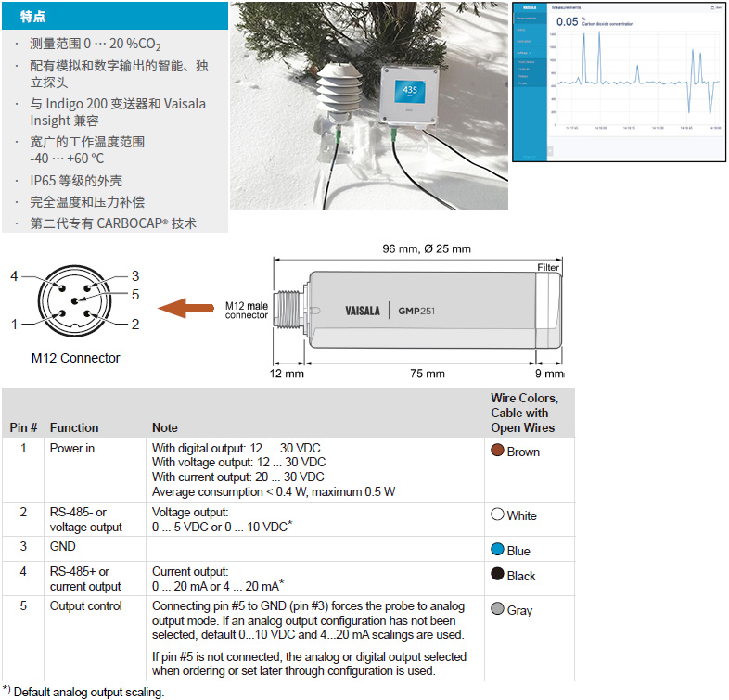Click the 'IP65 等级的外壳' bullet
The image size is (729, 700).
coord(76,181)
